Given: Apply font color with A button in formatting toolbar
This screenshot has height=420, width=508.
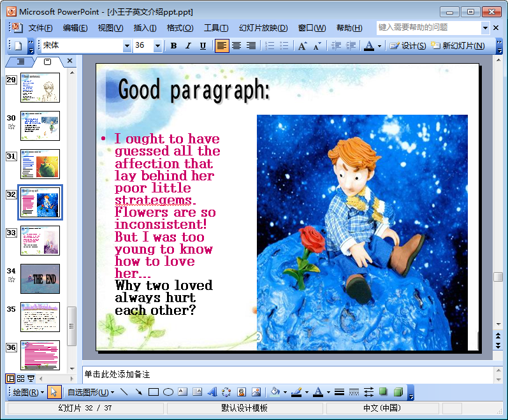Looking at the screenshot, I should pos(368,46).
